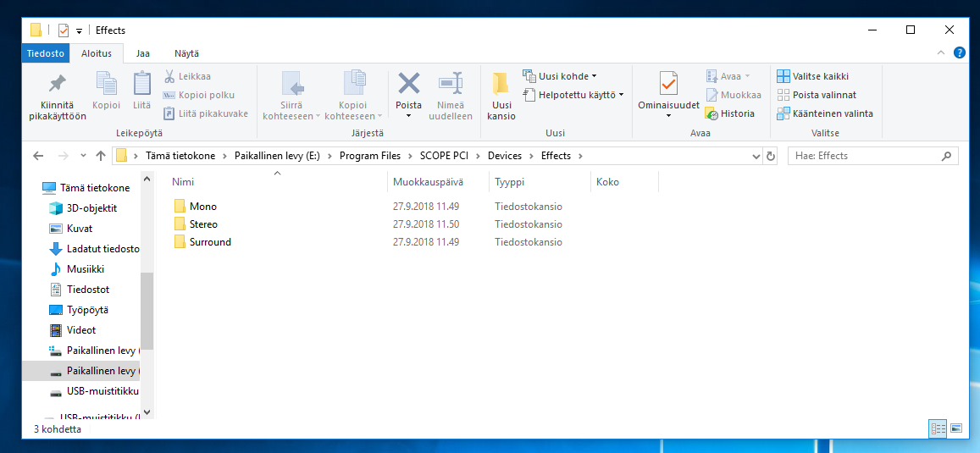Image resolution: width=980 pixels, height=453 pixels.
Task: Sort by the Nimi column header
Action: pos(183,182)
